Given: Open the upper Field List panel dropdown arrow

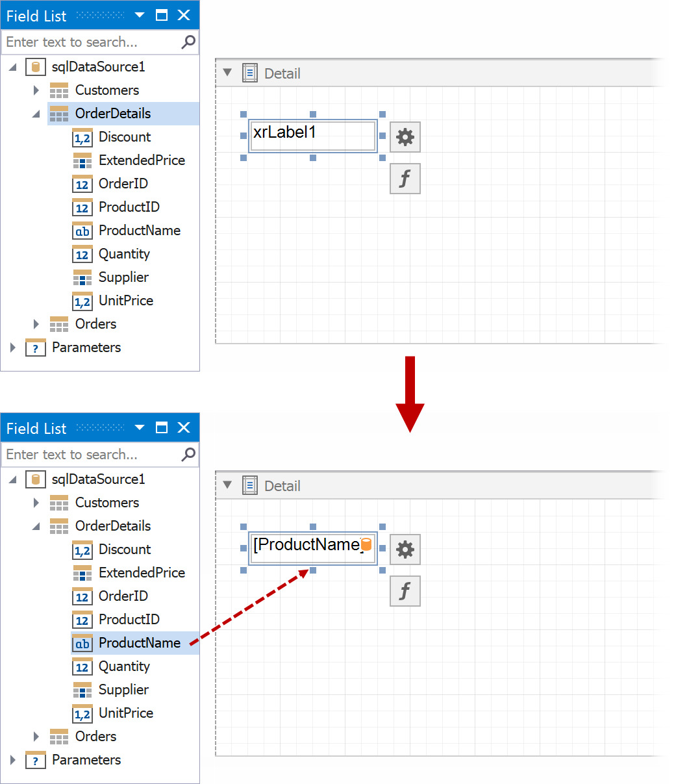Looking at the screenshot, I should [140, 16].
